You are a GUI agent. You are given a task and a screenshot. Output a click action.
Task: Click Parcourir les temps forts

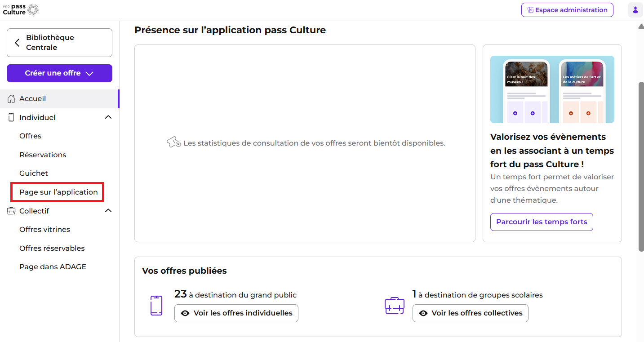pos(542,222)
